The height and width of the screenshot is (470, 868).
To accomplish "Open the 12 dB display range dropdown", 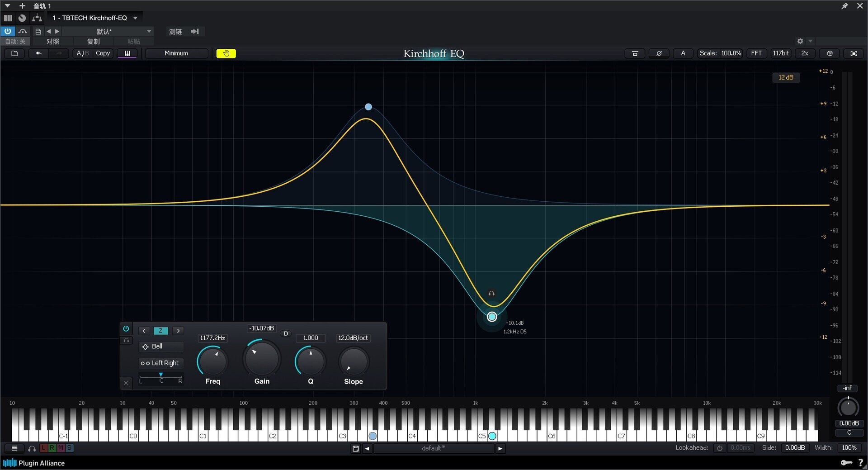I will coord(786,77).
